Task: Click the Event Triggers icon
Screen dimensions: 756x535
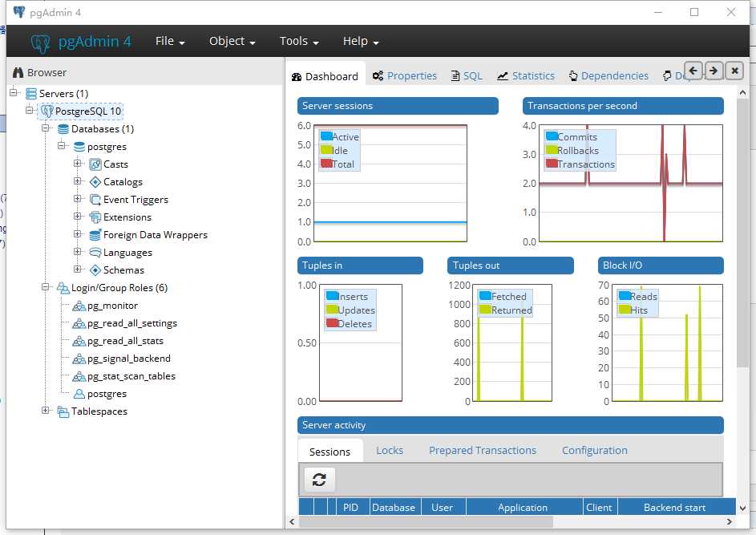Action: (95, 200)
